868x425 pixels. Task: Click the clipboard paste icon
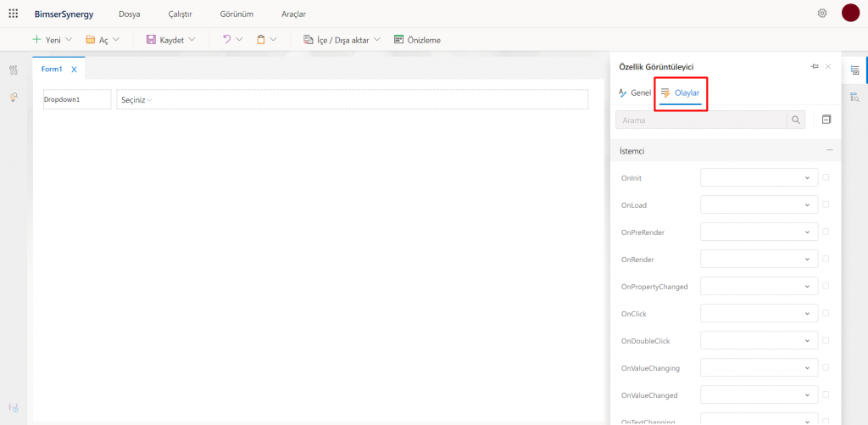point(261,40)
